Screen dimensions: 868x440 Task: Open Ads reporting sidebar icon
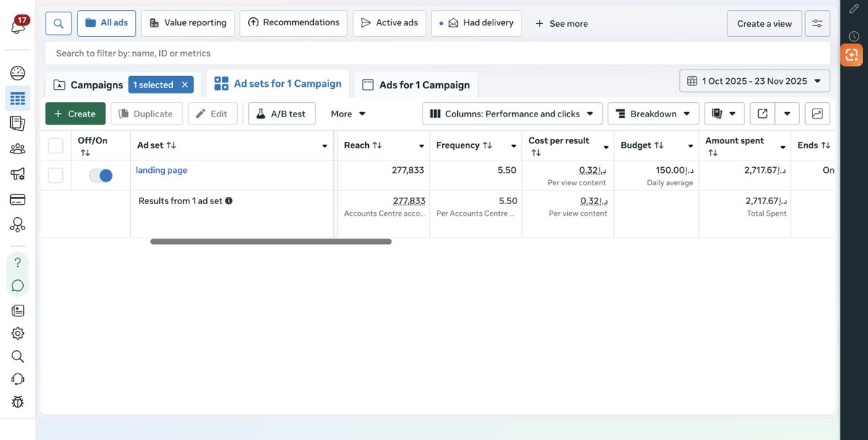click(x=18, y=123)
